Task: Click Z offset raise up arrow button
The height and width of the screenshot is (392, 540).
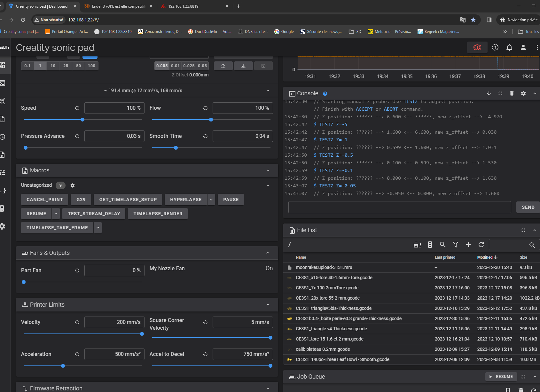Action: coord(223,66)
